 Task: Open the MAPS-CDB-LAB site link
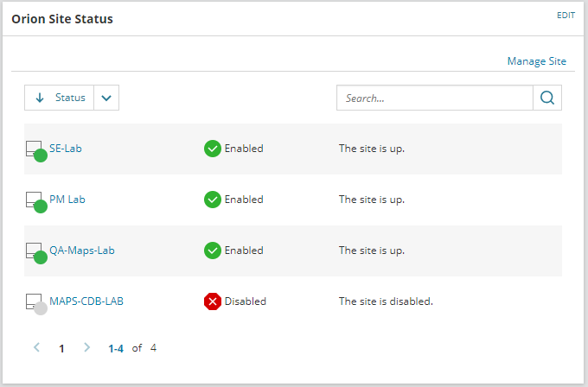coord(86,301)
